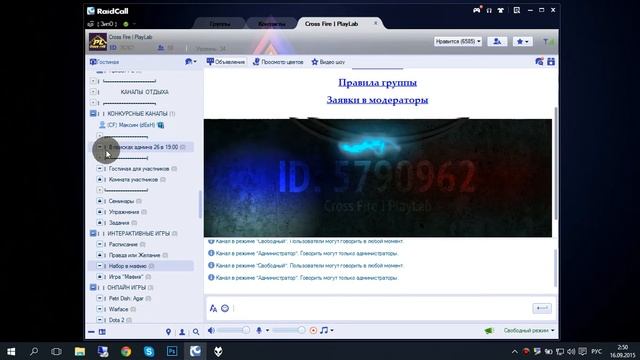Switch to the Группы tab
The width and height of the screenshot is (640, 360).
tap(220, 24)
